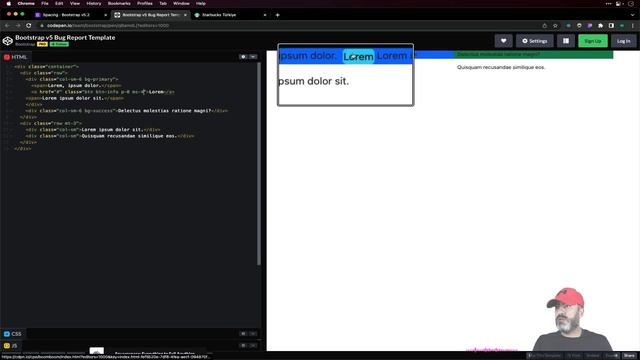Open the Chrome three-dot menu
This screenshot has width=640, height=360.
tap(633, 25)
